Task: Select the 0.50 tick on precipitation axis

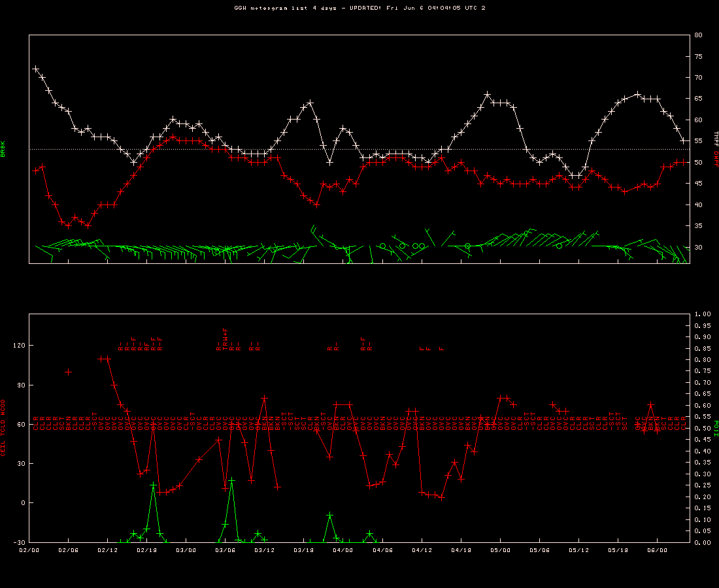Action: point(701,429)
